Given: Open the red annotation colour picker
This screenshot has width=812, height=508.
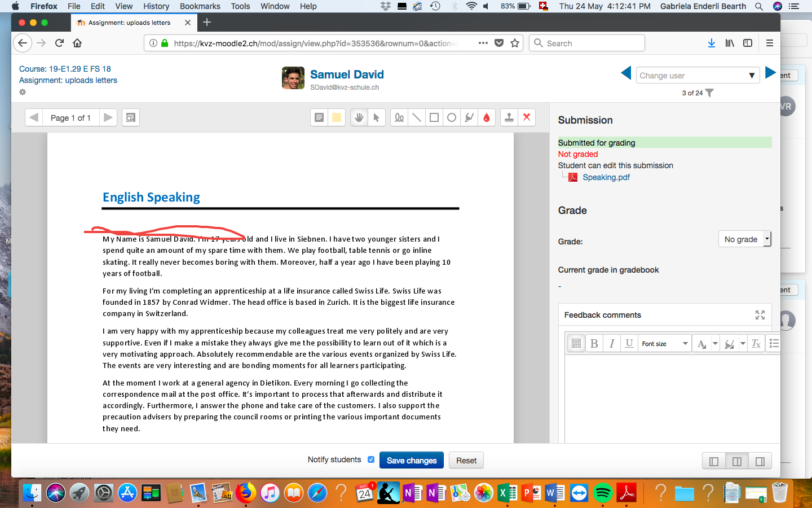Looking at the screenshot, I should point(487,117).
